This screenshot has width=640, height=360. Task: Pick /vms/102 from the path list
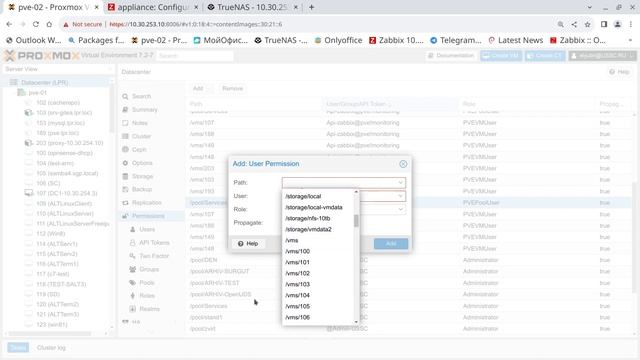tap(318, 273)
